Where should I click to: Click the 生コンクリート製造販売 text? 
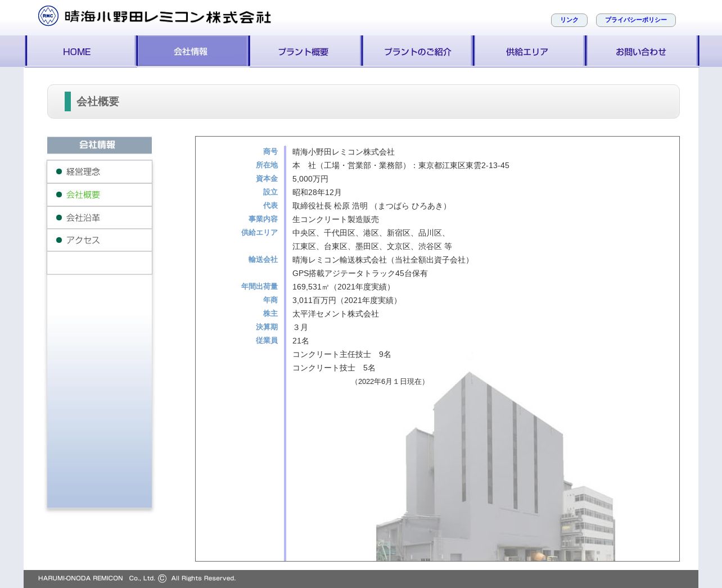[336, 220]
